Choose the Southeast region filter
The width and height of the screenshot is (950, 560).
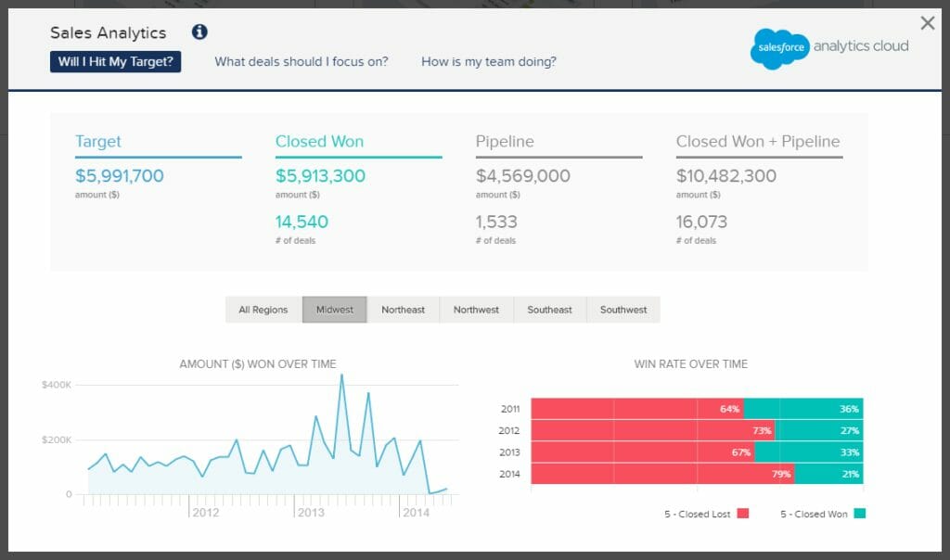[x=549, y=310]
